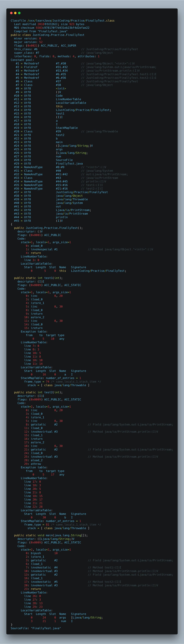Select instruction '10: astore_2' in test1

34,317
